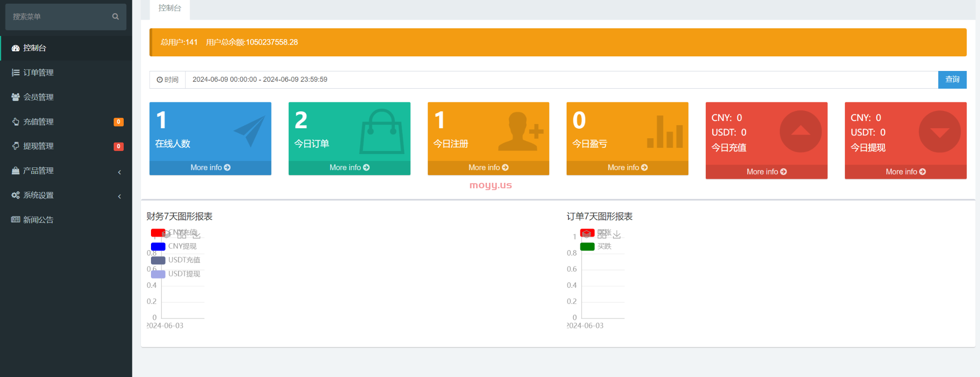Switch to the 控制台 tab

pyautogui.click(x=170, y=8)
